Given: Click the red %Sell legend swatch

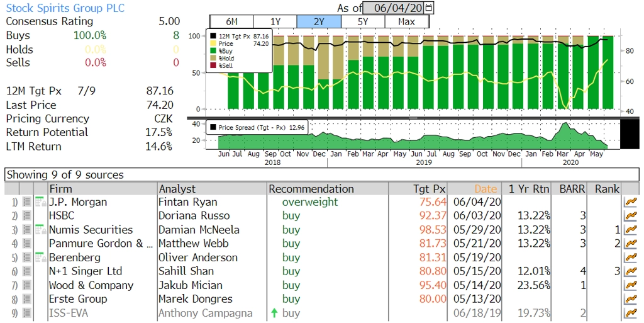Looking at the screenshot, I should [213, 65].
